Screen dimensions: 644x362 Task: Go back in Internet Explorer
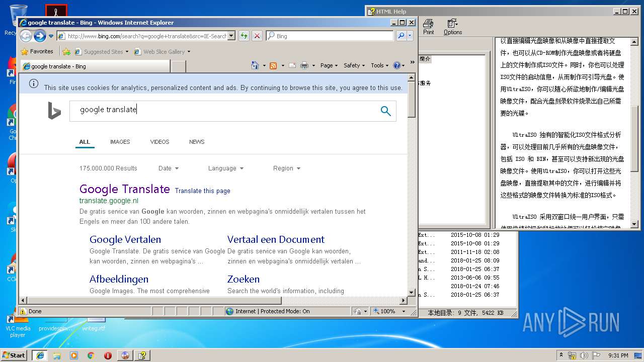point(26,36)
